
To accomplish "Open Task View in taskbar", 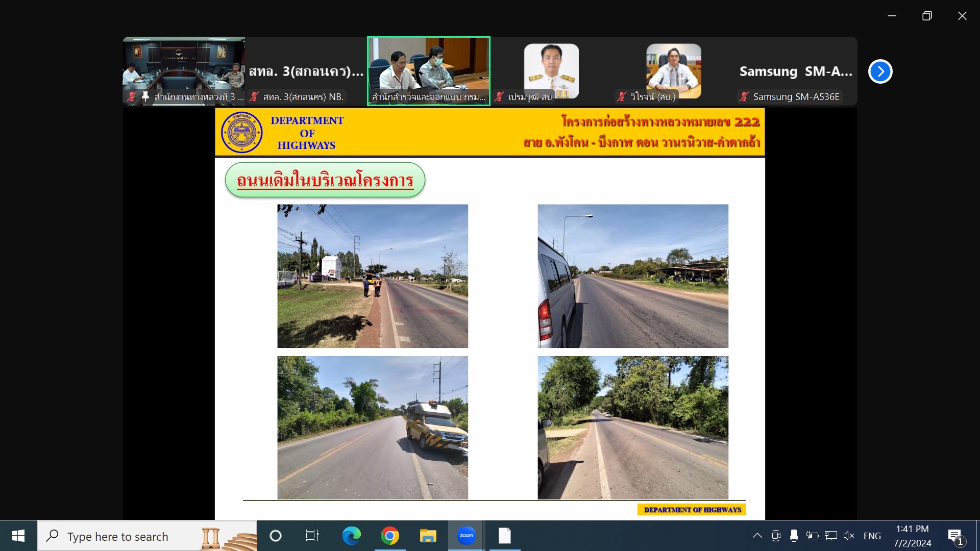I will [x=312, y=536].
